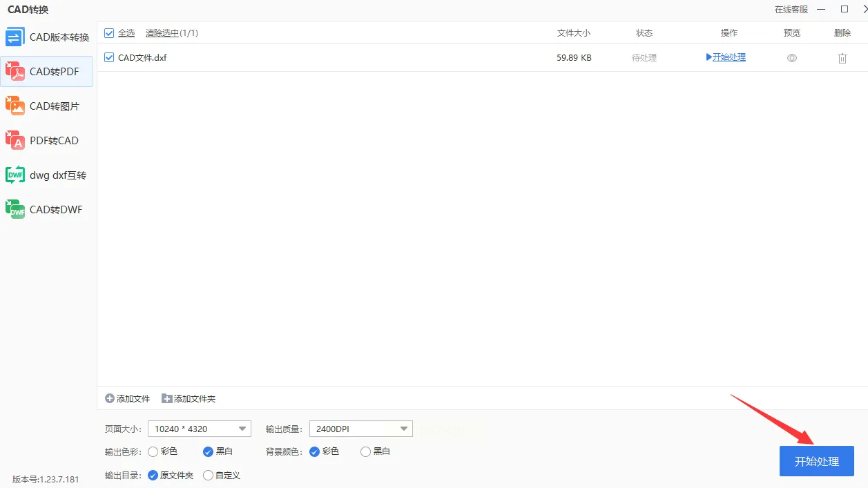Go to the dwg dxf互转 tab
Viewport: 868px width, 488px height.
pyautogui.click(x=47, y=175)
